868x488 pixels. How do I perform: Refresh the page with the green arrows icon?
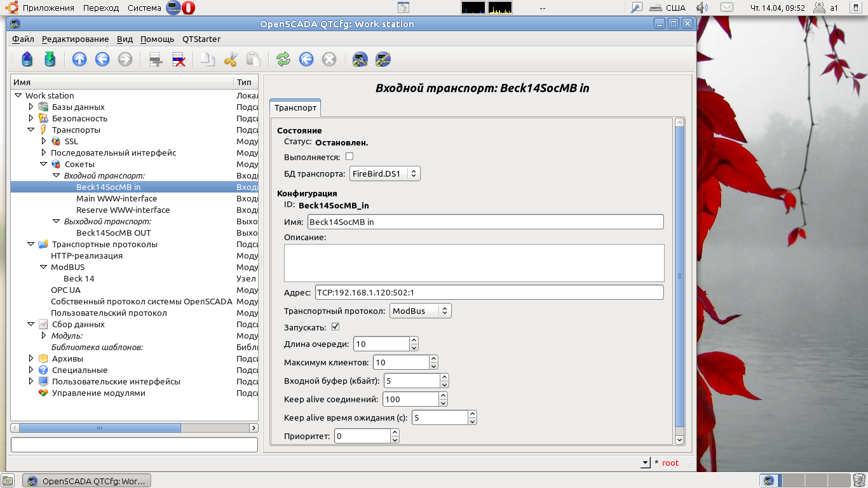tap(283, 59)
